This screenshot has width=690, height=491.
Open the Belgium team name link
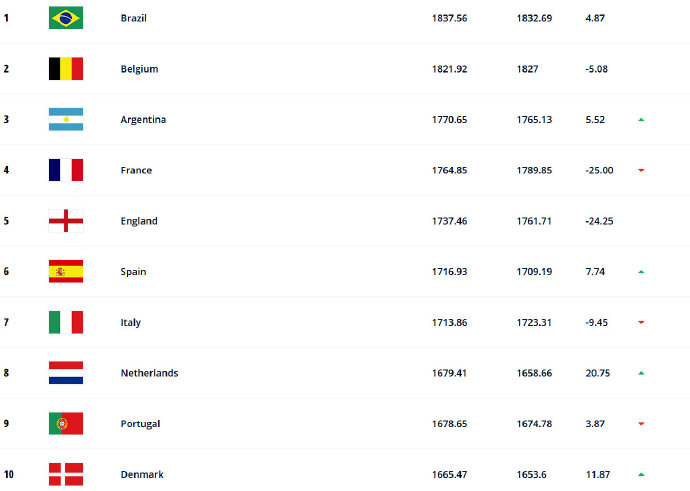click(x=138, y=69)
